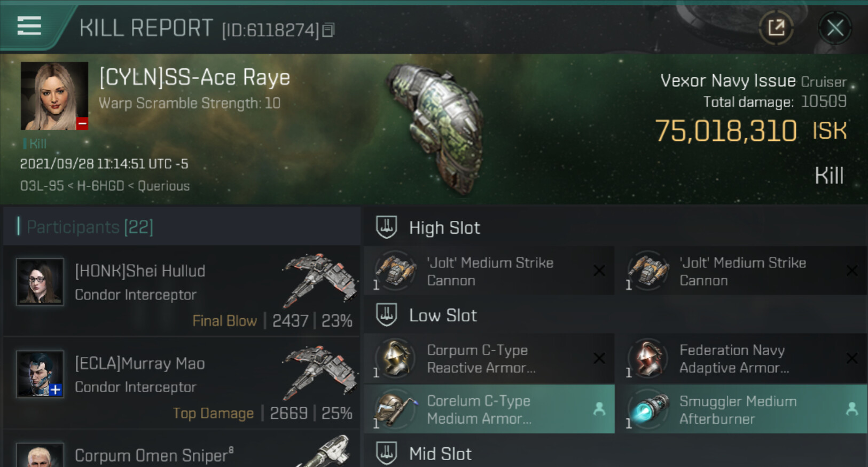Open Shei Hullud's pilot portrait

[40, 281]
